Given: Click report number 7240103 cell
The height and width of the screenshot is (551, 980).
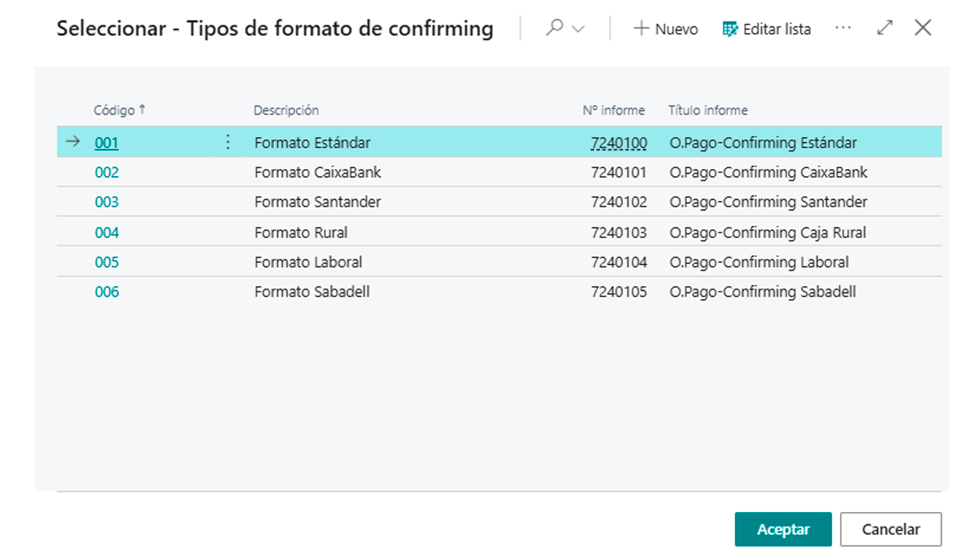Looking at the screenshot, I should (618, 233).
